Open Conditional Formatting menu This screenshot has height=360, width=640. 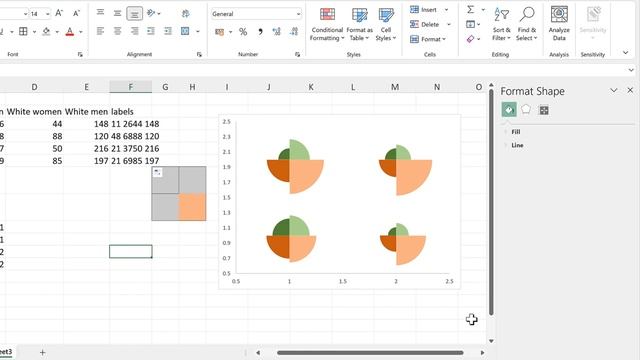click(x=327, y=24)
